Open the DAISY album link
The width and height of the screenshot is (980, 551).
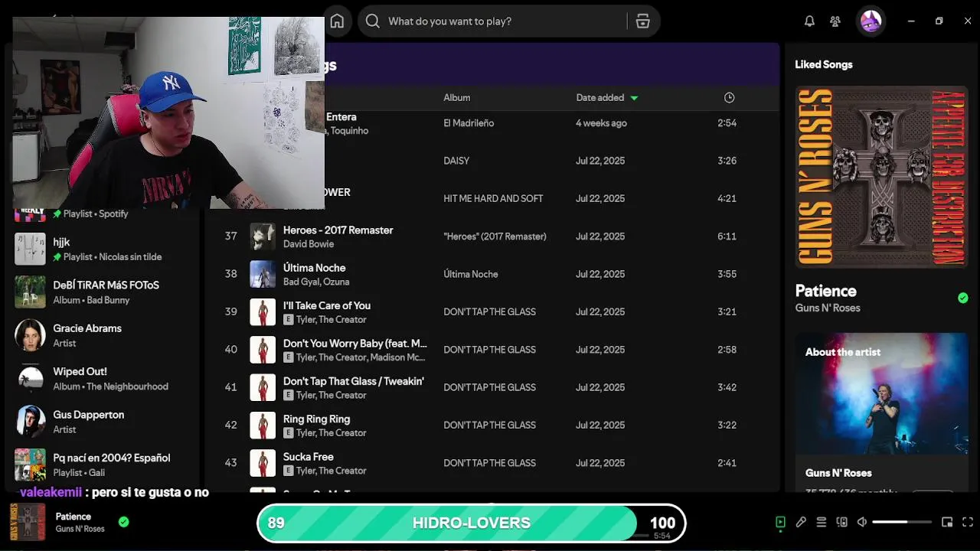[456, 161]
